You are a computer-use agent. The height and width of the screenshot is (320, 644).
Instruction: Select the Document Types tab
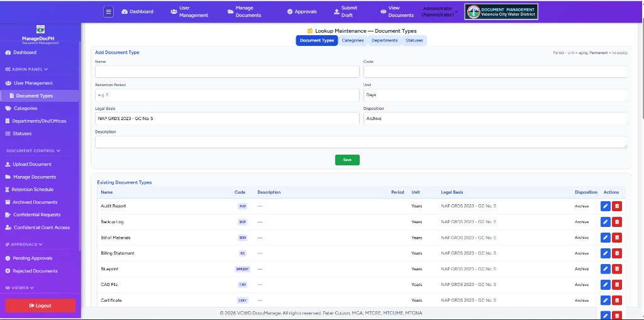click(317, 40)
